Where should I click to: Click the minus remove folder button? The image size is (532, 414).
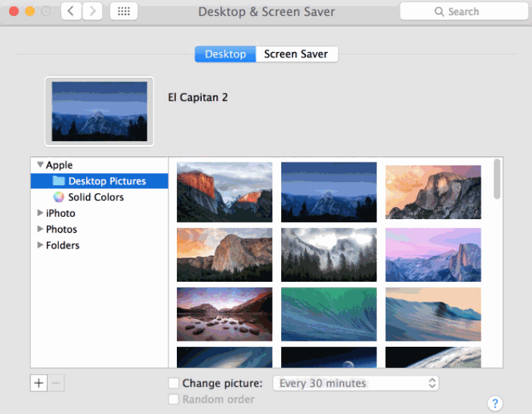56,383
